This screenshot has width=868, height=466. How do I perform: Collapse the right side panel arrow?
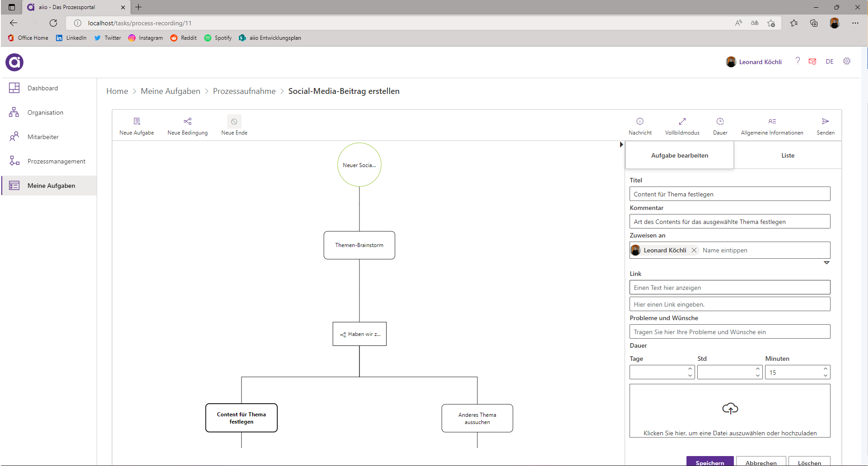point(621,144)
